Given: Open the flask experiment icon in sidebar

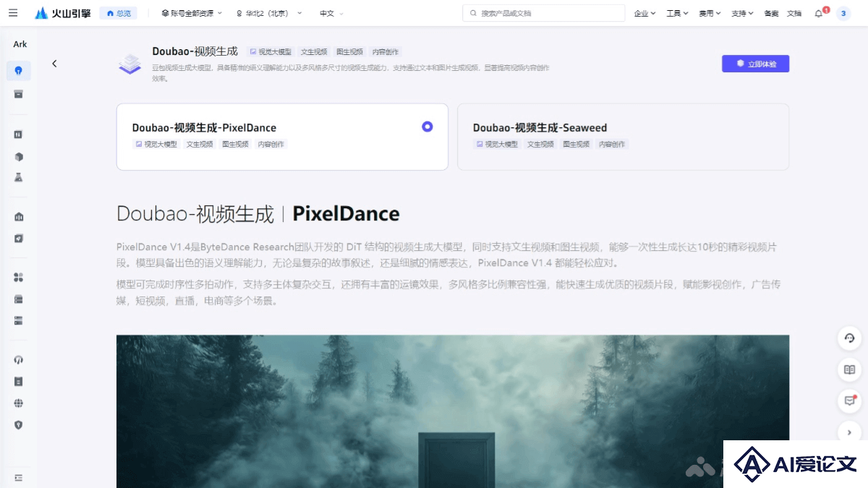Looking at the screenshot, I should tap(19, 177).
